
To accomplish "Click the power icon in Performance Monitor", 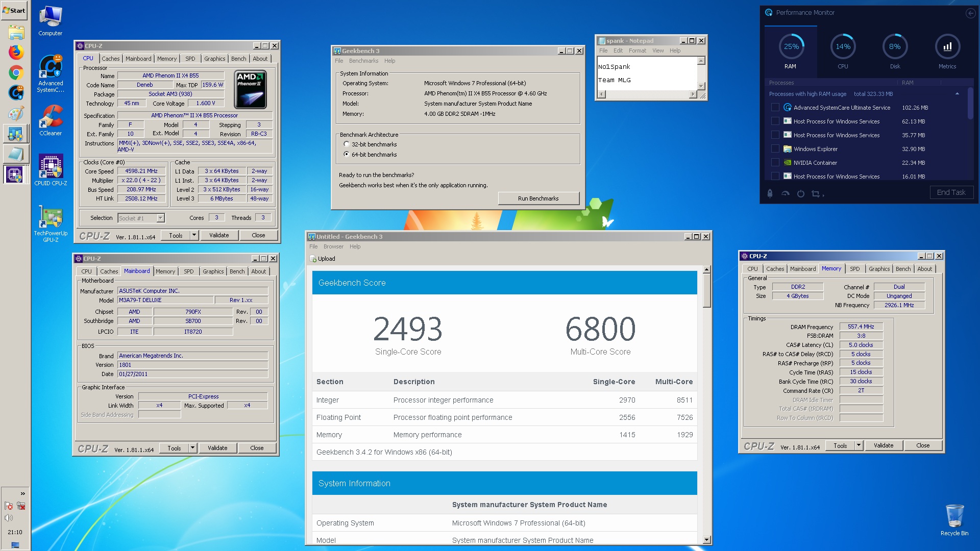I will click(801, 193).
